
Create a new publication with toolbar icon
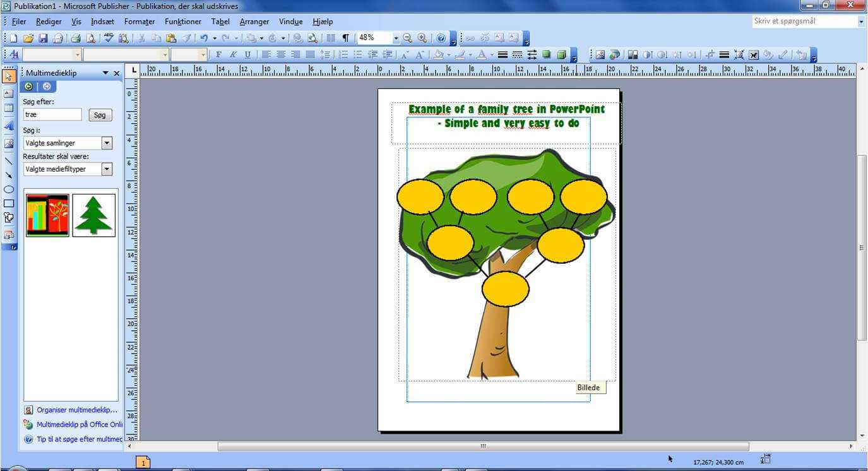(14, 39)
